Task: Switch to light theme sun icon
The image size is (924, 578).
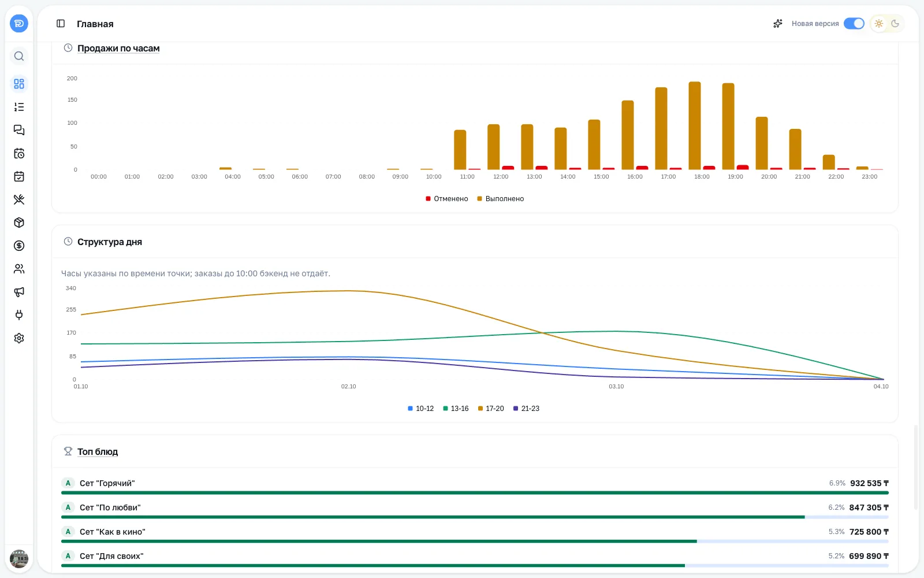Action: coord(879,24)
